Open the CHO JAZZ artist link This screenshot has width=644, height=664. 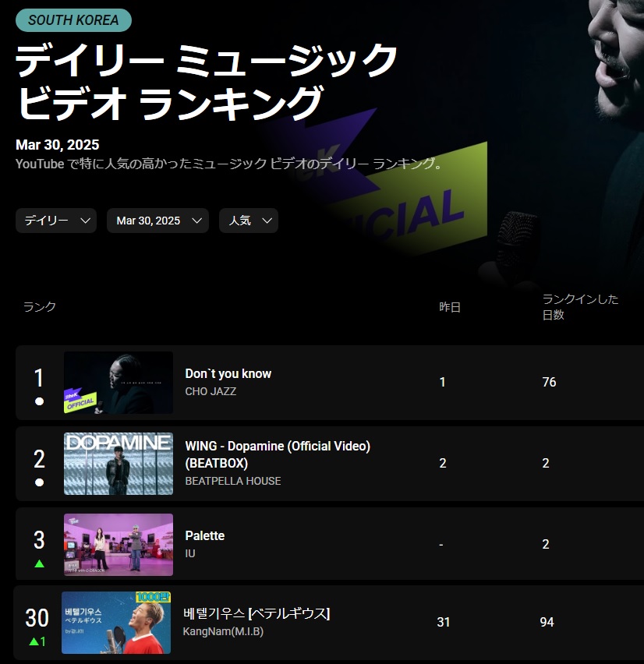(x=211, y=391)
